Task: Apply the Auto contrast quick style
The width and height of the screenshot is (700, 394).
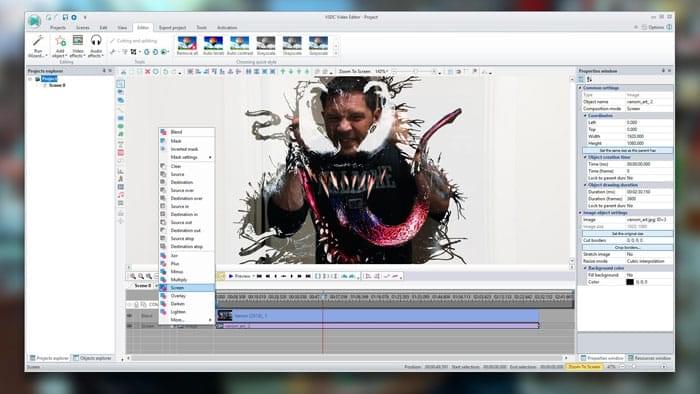Action: click(x=240, y=46)
